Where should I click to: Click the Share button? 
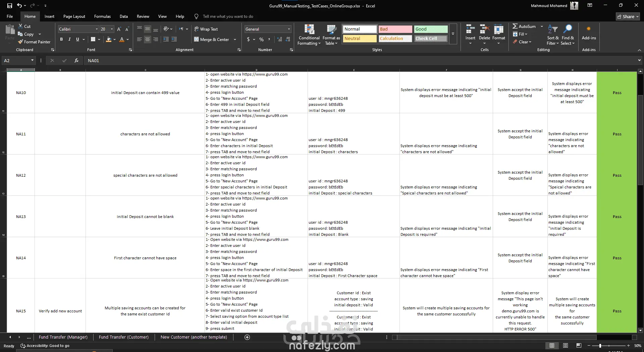[628, 16]
